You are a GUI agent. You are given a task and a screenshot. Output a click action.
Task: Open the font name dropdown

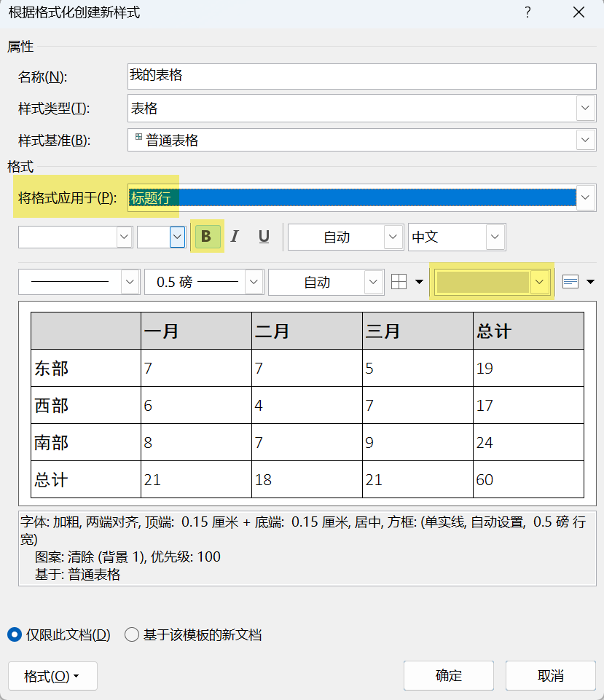click(125, 237)
